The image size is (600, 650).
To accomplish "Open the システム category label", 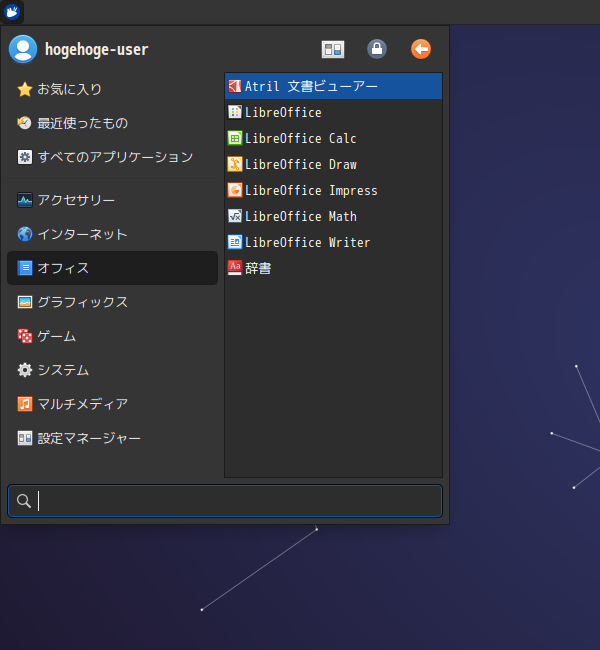I will point(63,370).
